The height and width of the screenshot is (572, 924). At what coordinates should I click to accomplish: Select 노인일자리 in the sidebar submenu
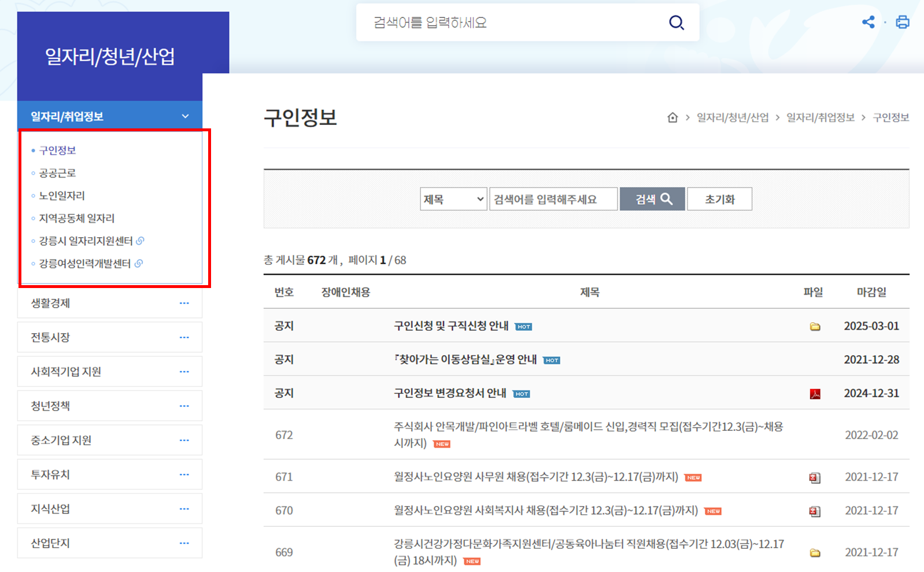[x=62, y=195]
